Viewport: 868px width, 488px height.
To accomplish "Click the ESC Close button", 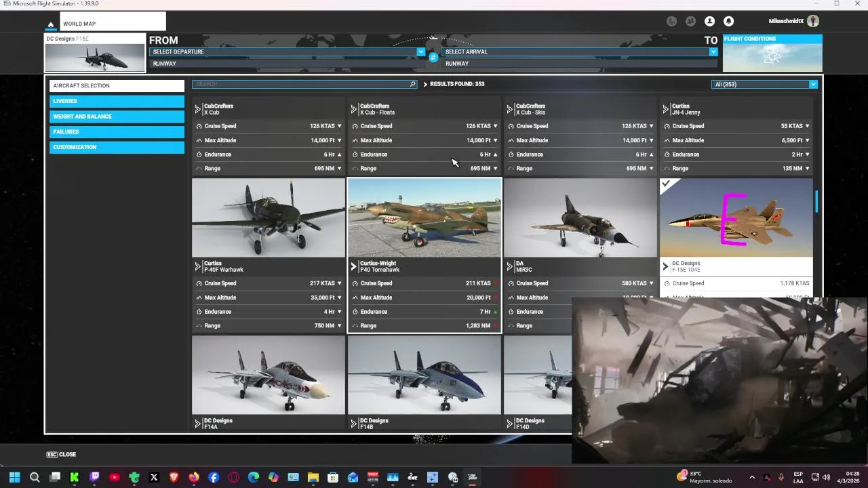I will pyautogui.click(x=61, y=454).
